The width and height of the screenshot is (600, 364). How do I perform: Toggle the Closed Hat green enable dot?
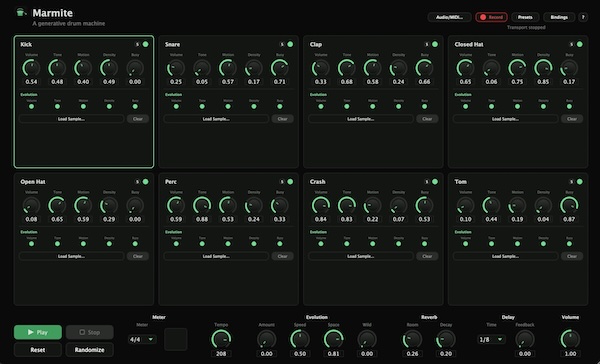pyautogui.click(x=580, y=44)
